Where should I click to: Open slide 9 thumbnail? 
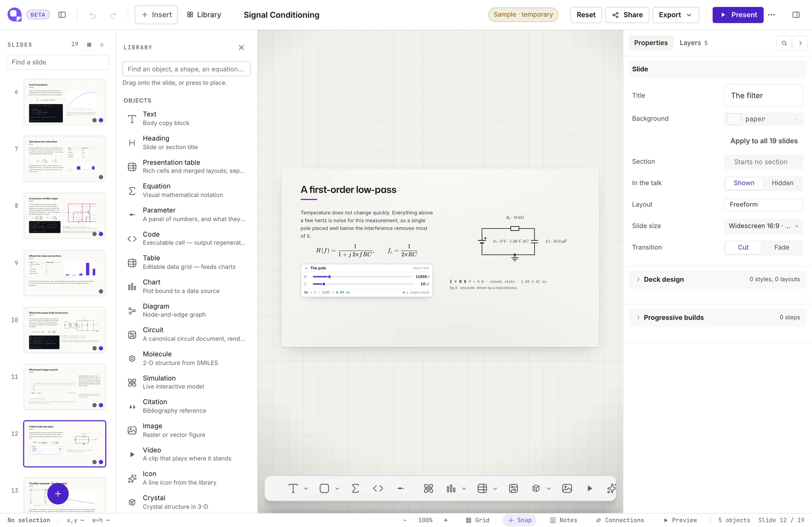coord(65,273)
